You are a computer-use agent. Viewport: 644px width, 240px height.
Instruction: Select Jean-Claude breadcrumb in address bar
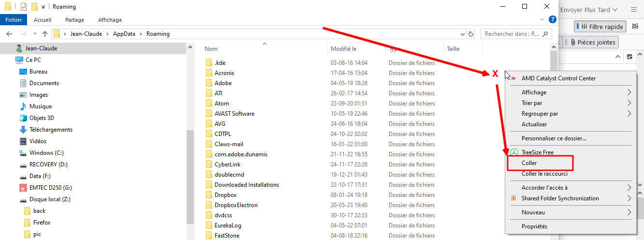85,34
